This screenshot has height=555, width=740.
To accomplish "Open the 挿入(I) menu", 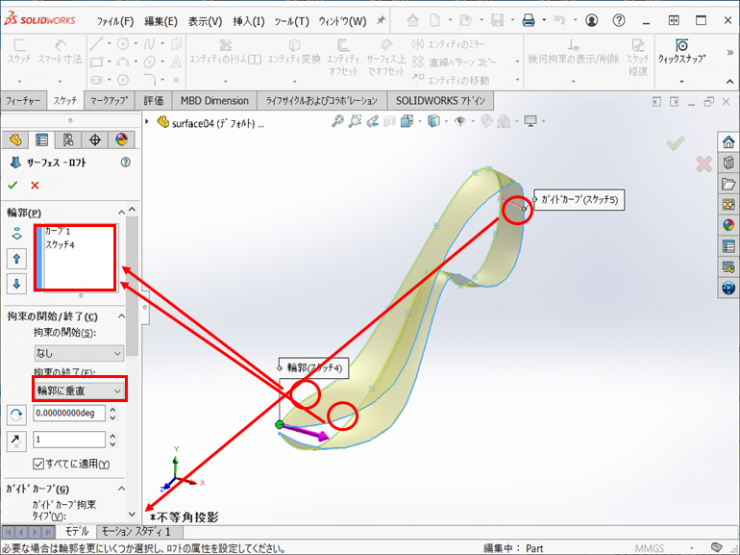I will click(x=248, y=21).
